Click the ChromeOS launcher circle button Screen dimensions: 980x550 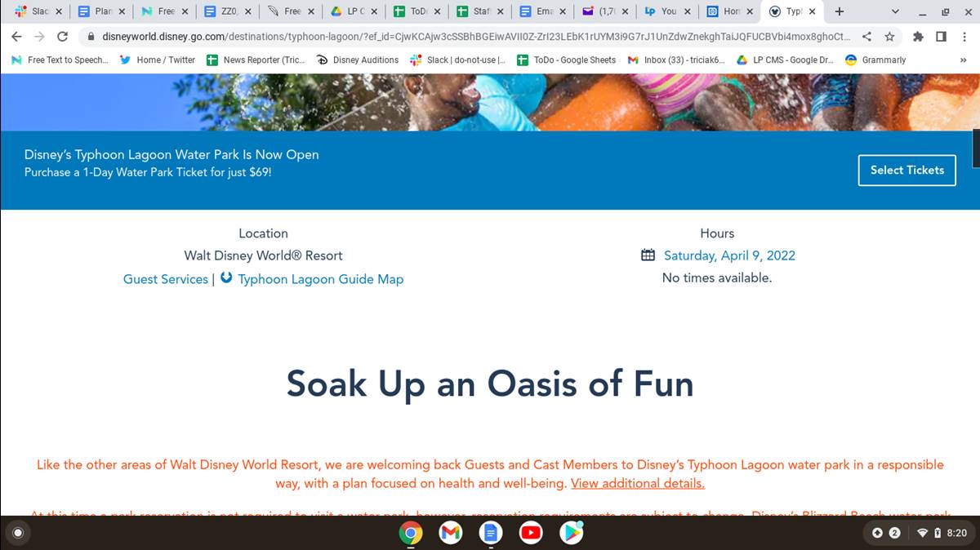point(18,533)
